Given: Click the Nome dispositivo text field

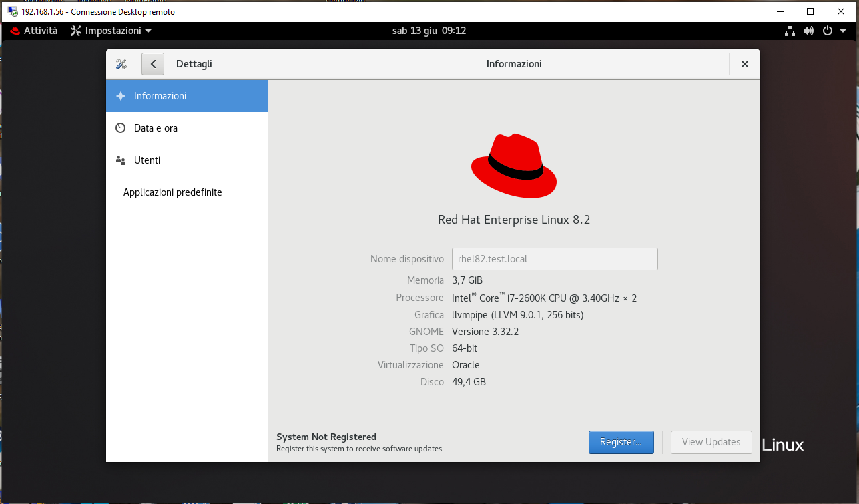Looking at the screenshot, I should pos(555,259).
